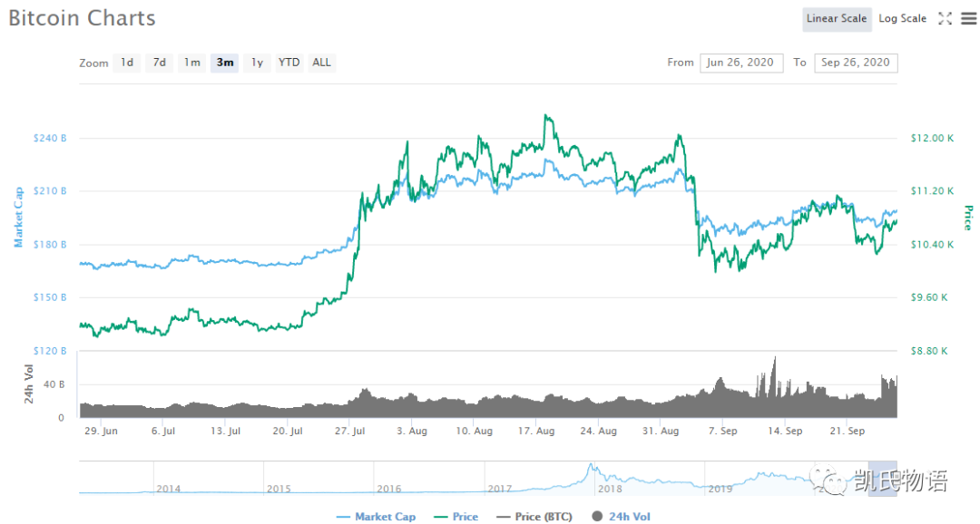Select YTD zoom range
The width and height of the screenshot is (980, 524).
pyautogui.click(x=289, y=63)
